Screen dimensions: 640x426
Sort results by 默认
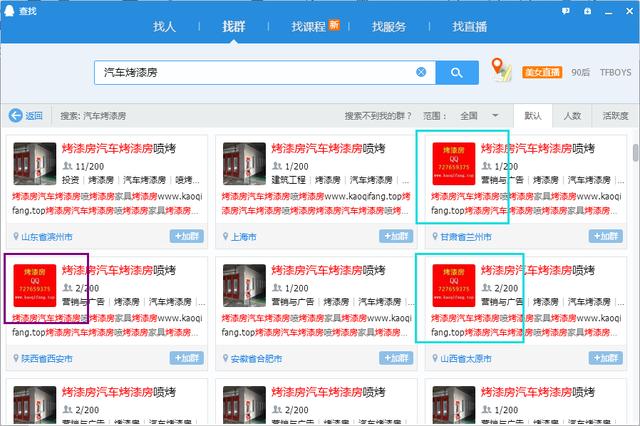[x=533, y=116]
